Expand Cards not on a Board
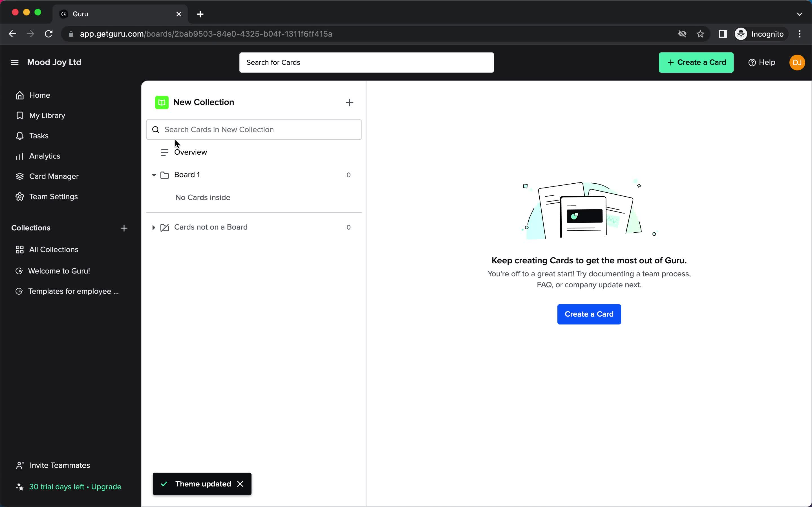Image resolution: width=812 pixels, height=507 pixels. click(x=153, y=227)
